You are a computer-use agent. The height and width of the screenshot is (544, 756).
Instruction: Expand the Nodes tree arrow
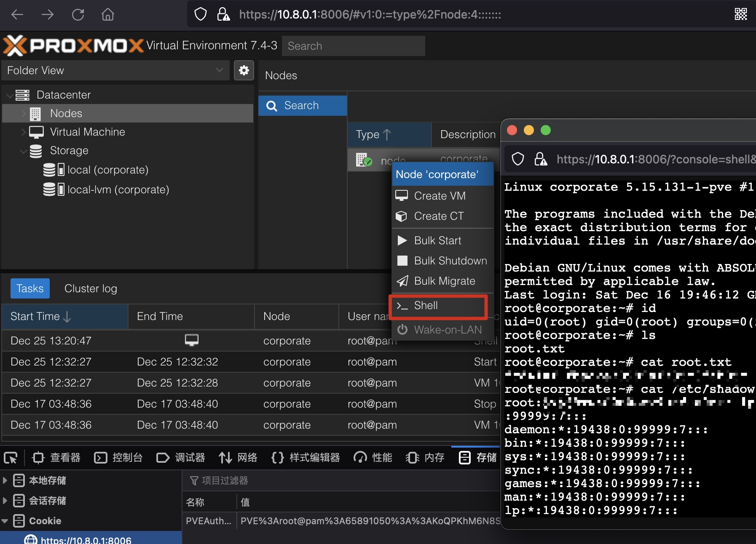24,114
